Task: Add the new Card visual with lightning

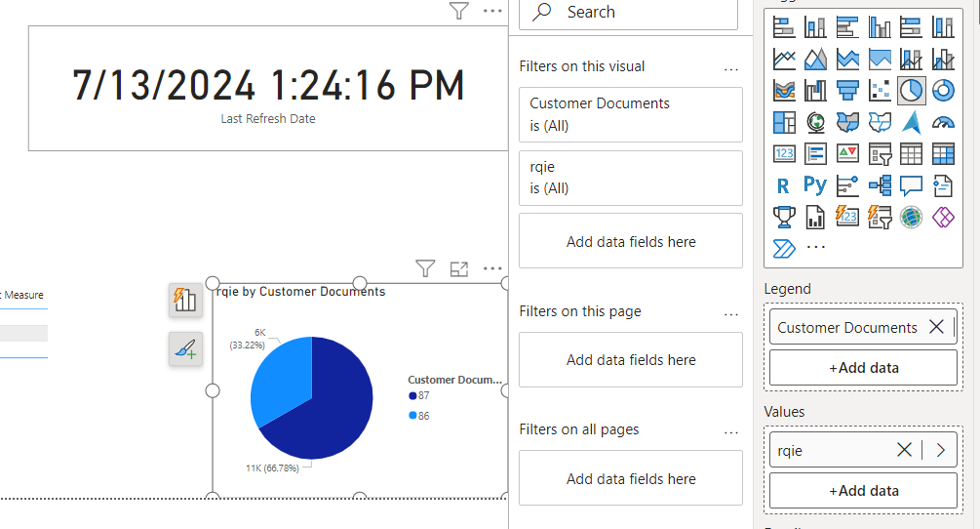Action: coord(847,218)
